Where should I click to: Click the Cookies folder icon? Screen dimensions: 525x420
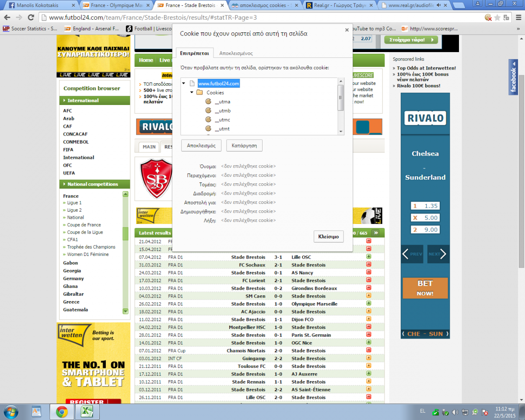coord(199,92)
